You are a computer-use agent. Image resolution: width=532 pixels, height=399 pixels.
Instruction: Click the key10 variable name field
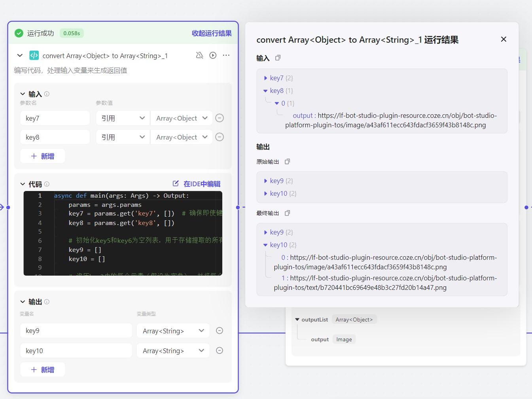76,350
